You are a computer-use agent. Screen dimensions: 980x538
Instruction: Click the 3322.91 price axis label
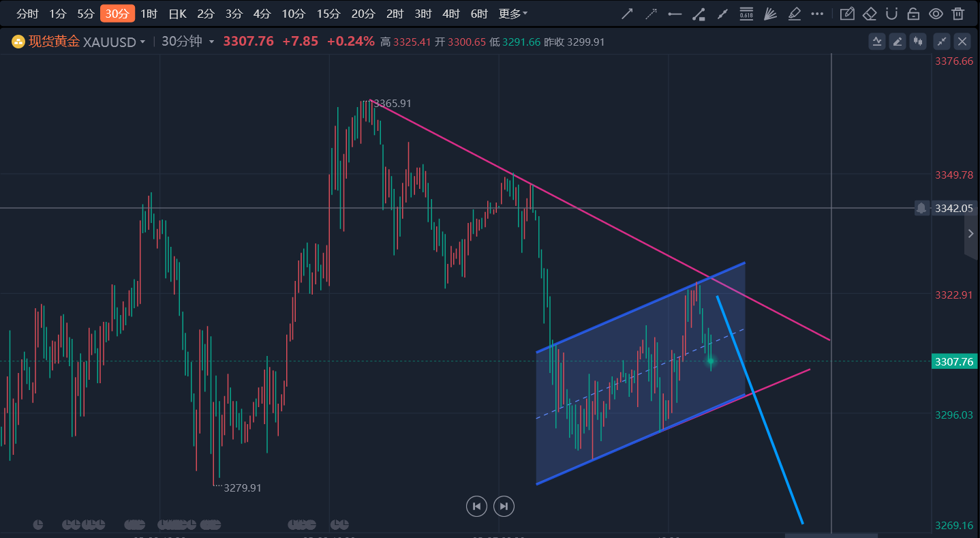click(x=954, y=295)
